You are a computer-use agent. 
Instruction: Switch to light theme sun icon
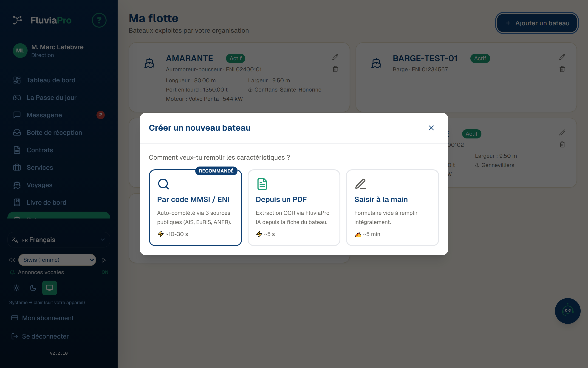[17, 288]
